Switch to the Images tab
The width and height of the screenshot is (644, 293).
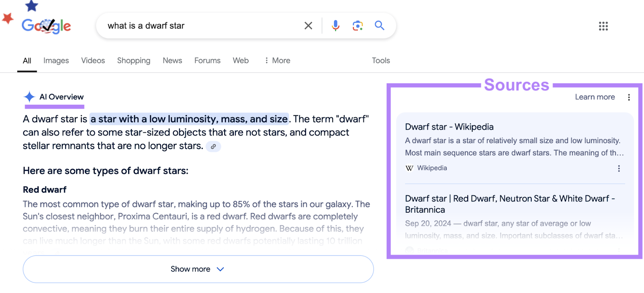pyautogui.click(x=56, y=60)
